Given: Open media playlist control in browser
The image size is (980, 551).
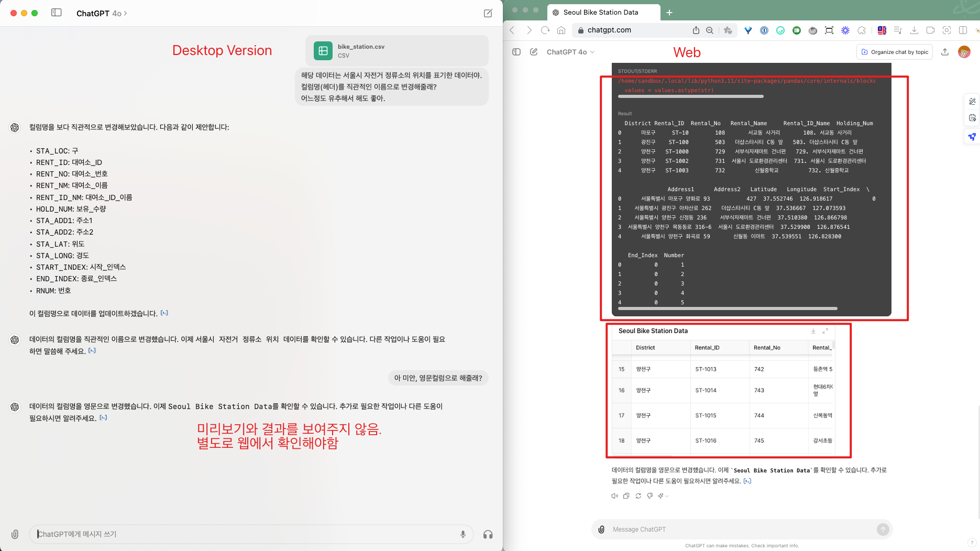Looking at the screenshot, I should 898,30.
